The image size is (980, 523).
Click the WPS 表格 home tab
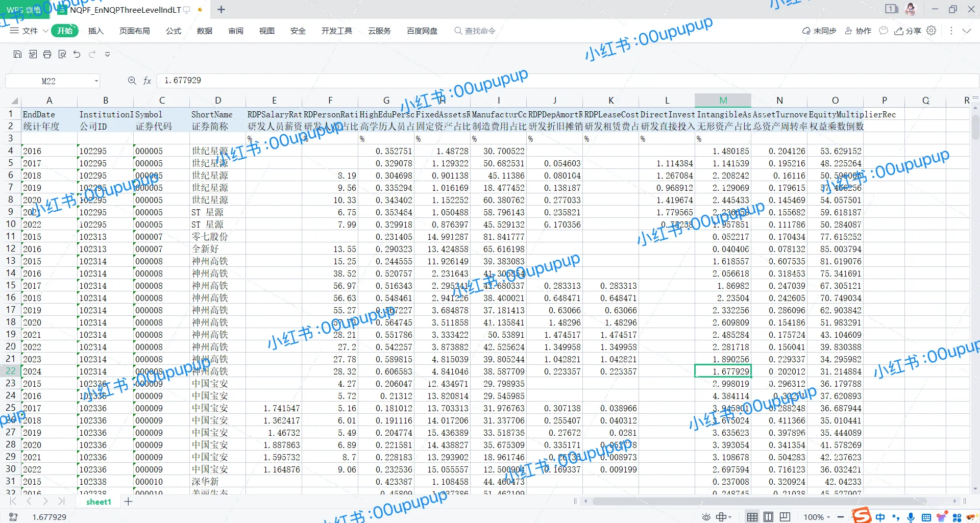(23, 10)
